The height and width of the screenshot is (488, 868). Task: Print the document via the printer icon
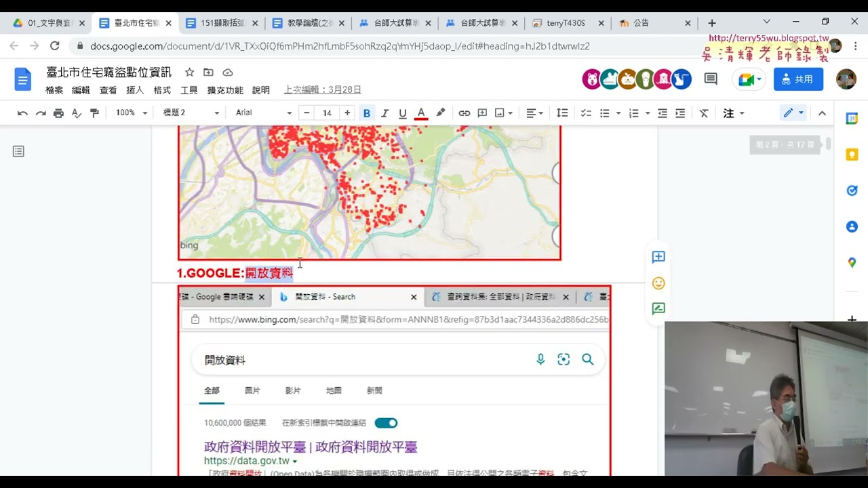[x=58, y=113]
